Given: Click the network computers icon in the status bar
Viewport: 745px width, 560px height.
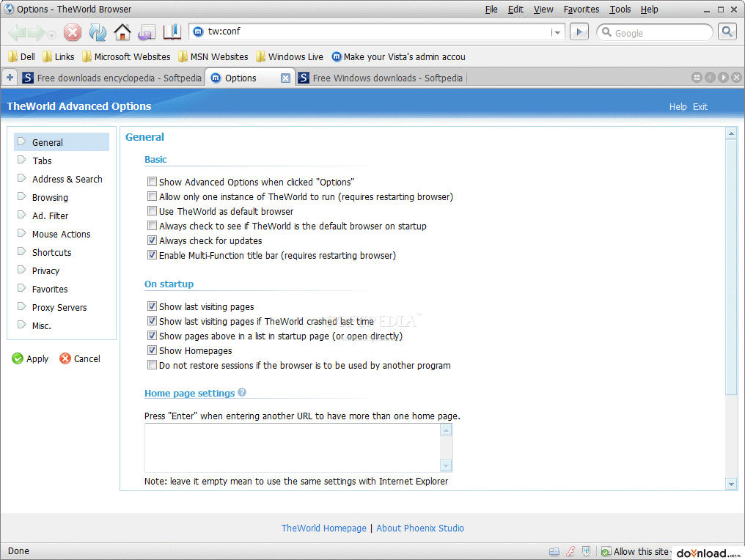Looking at the screenshot, I should click(x=554, y=551).
